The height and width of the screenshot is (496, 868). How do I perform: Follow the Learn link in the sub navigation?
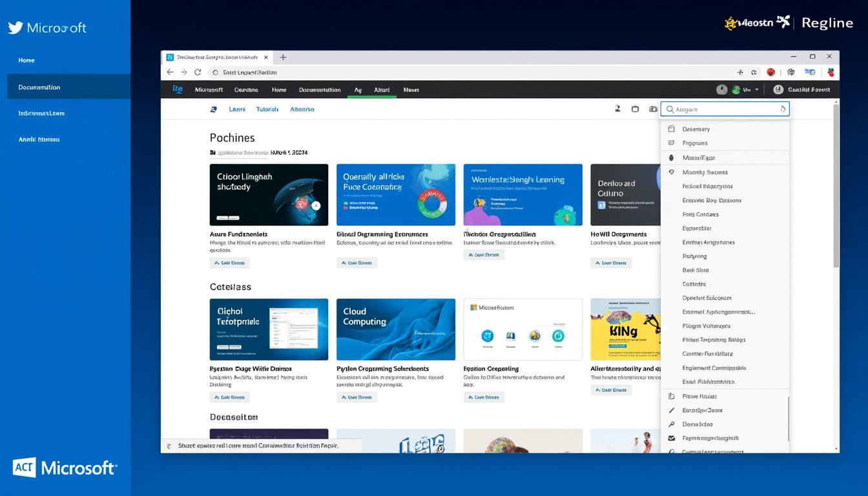(x=237, y=109)
